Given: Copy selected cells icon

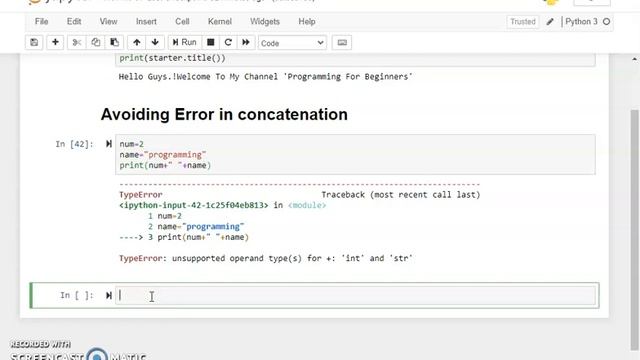Looking at the screenshot, I should [x=96, y=42].
